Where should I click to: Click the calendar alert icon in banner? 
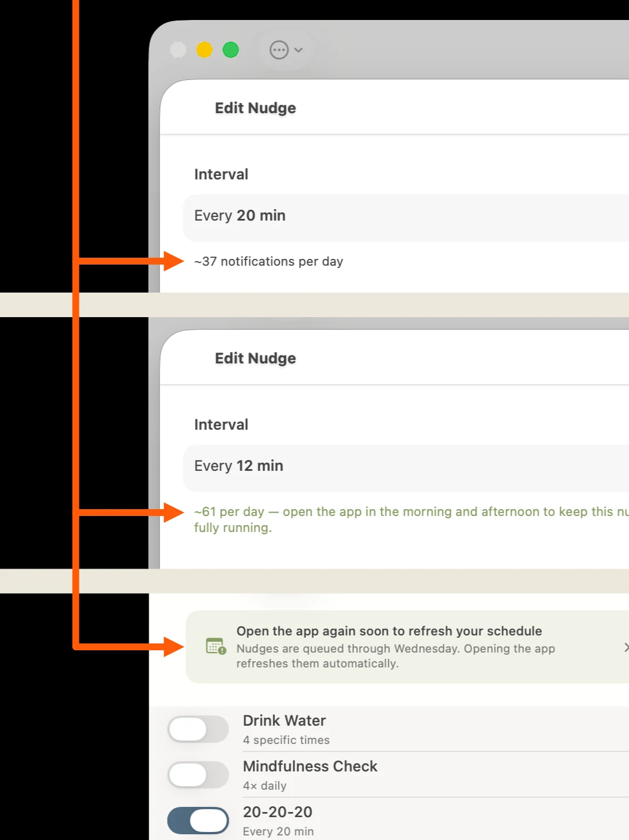point(216,646)
